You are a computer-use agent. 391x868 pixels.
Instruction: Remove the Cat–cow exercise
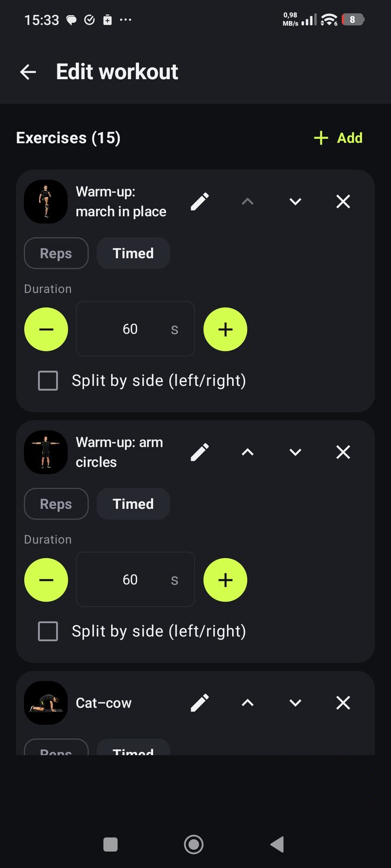coord(343,703)
